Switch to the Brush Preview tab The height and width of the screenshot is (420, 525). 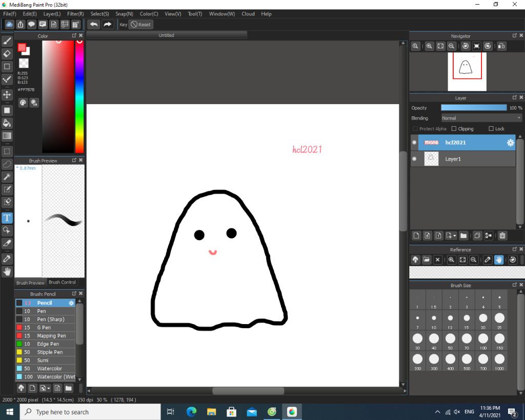30,283
